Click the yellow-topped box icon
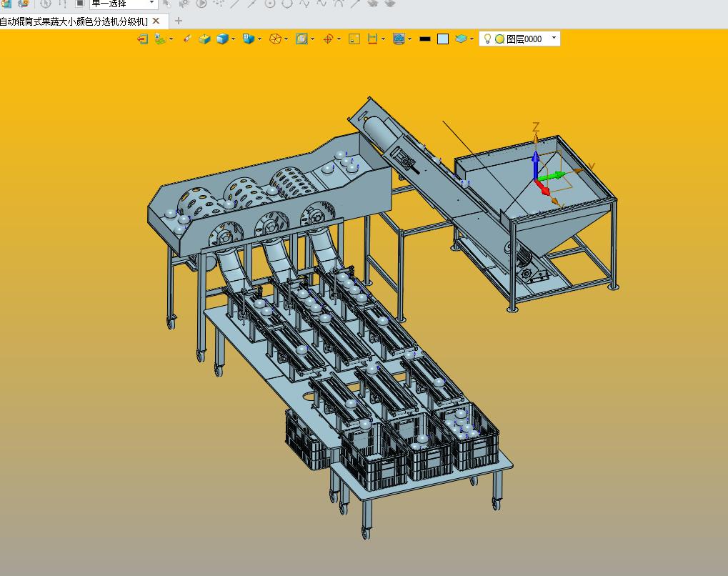Screen dimensions: 728x576 204,39
